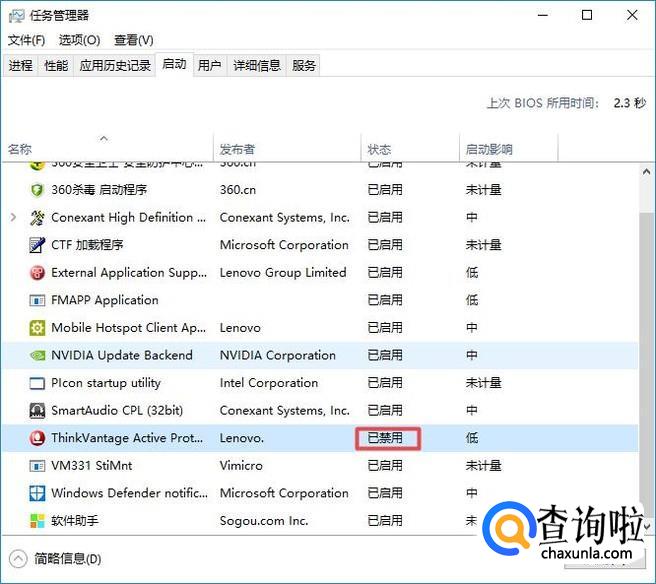Select VM331 StiMnt row name

point(92,466)
